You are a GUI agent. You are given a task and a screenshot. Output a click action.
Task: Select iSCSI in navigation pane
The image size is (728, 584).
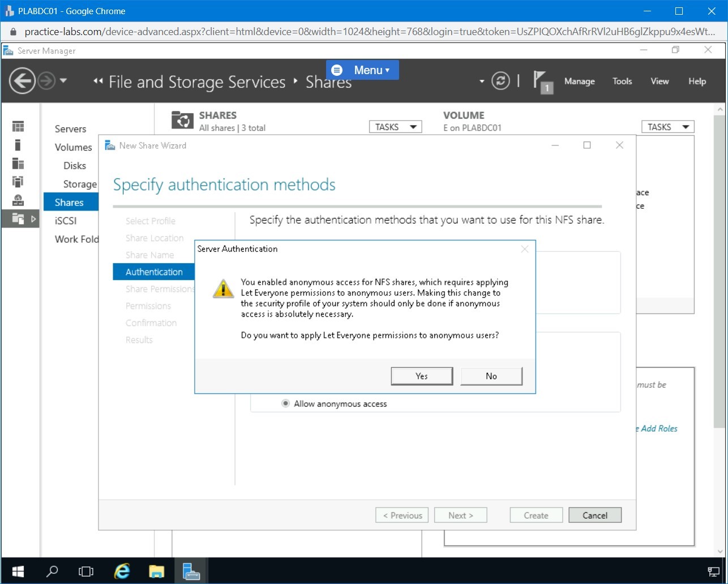pyautogui.click(x=66, y=221)
